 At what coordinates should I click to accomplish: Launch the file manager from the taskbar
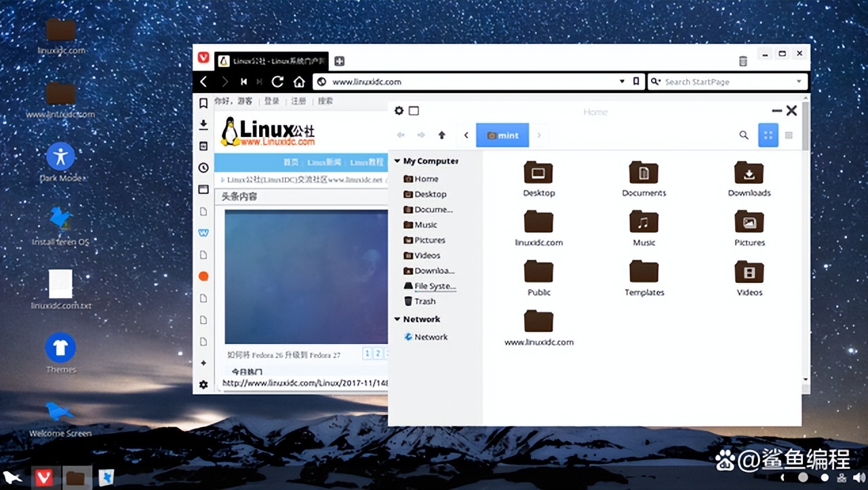tap(77, 478)
